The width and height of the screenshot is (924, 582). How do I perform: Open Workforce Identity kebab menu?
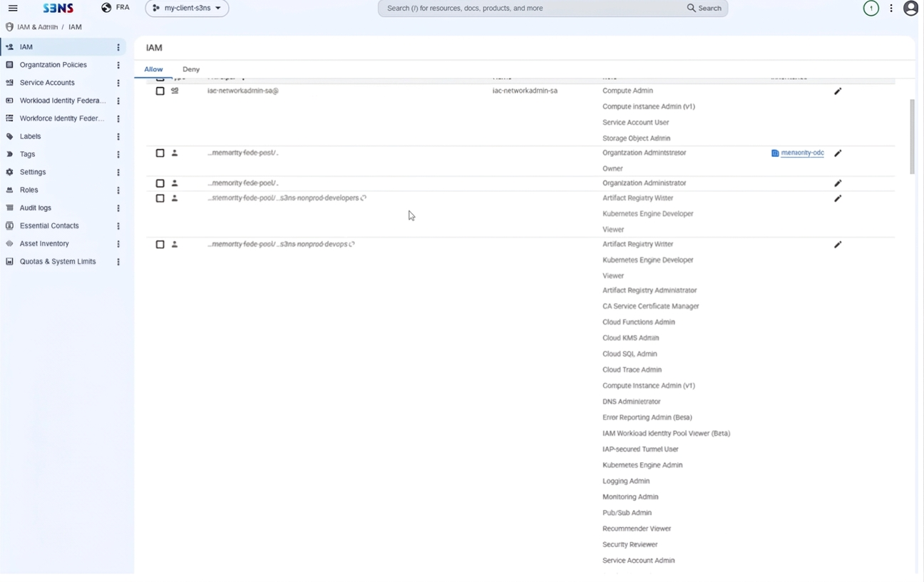[x=118, y=118]
